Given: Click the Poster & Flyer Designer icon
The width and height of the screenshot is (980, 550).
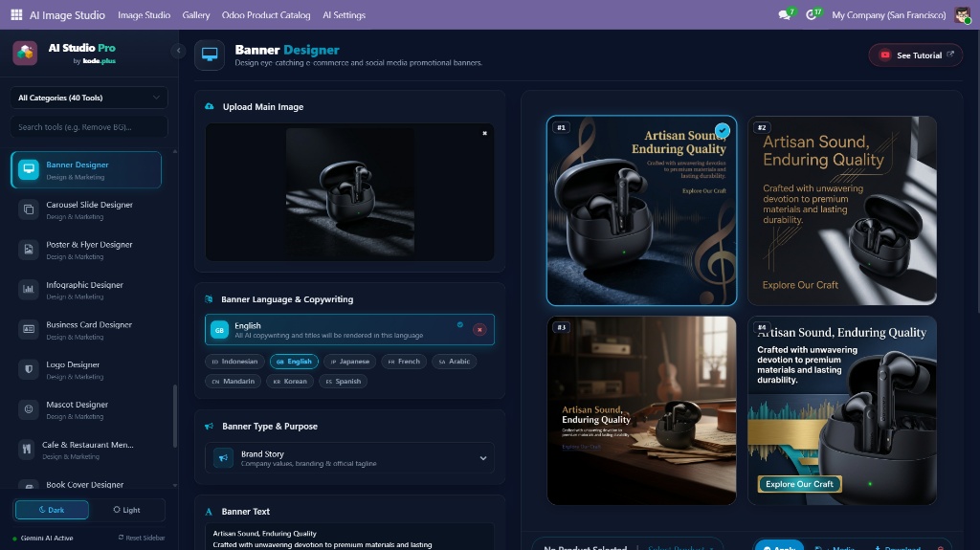Looking at the screenshot, I should coord(28,250).
